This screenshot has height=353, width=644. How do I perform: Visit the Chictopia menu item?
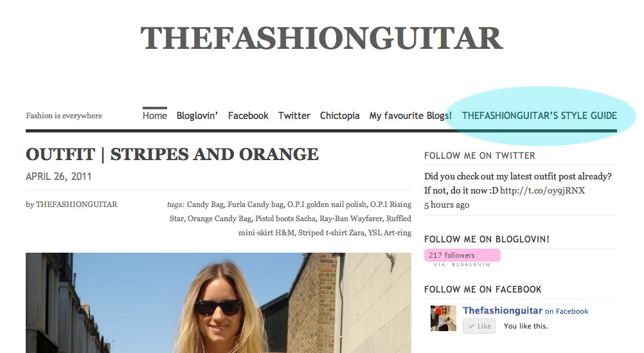pos(339,116)
